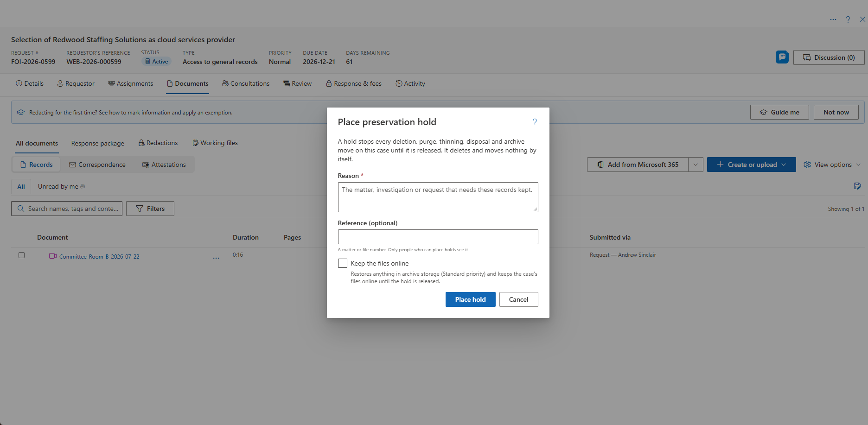
Task: Select the Correspondence view
Action: click(x=97, y=165)
